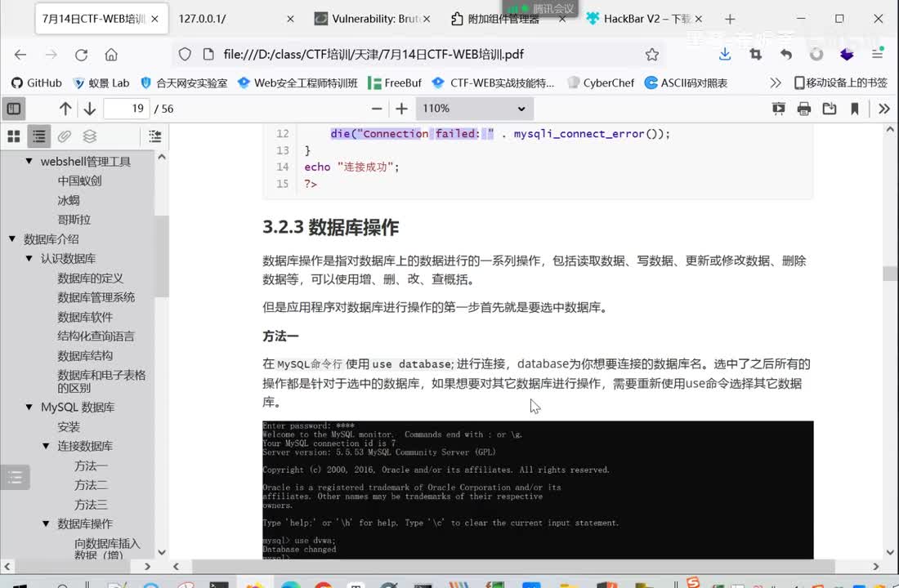This screenshot has height=588, width=899.
Task: Show document outline view in sidebar
Action: click(x=39, y=136)
